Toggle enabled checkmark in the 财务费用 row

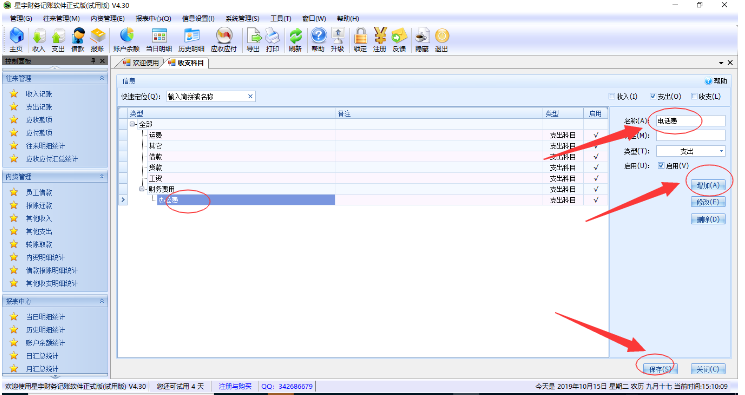point(596,189)
